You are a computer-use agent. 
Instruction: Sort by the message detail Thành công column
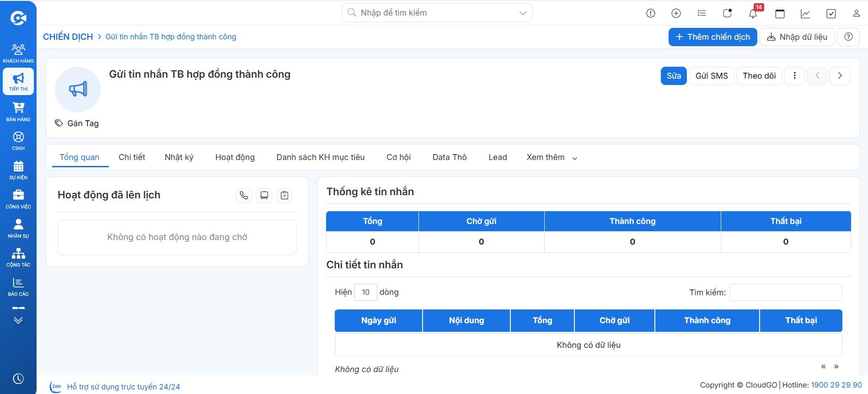pos(707,320)
